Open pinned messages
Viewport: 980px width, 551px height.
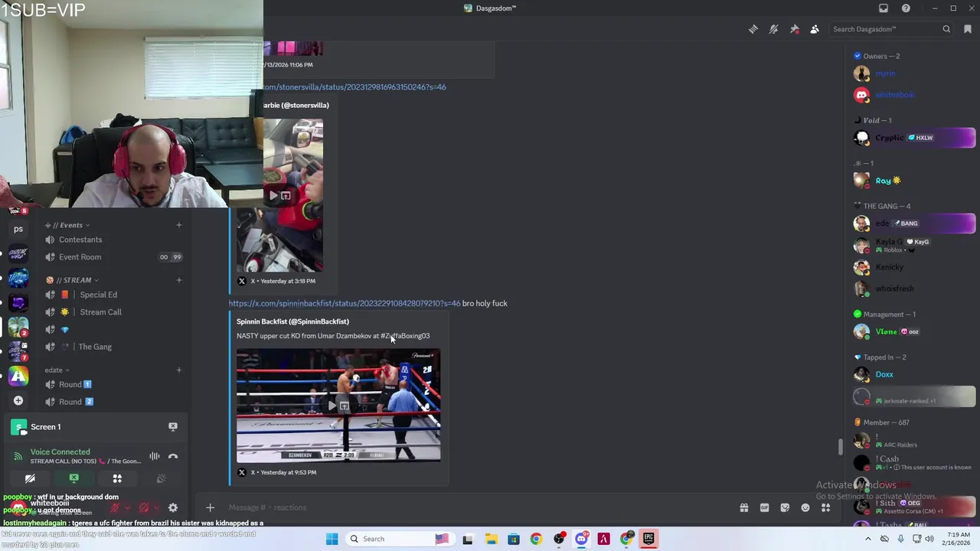point(794,29)
